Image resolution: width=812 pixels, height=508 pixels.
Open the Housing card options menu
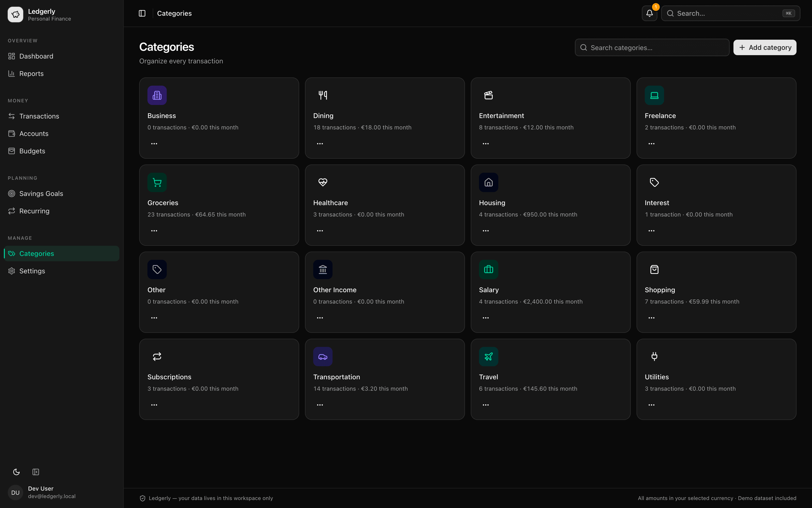(x=486, y=231)
